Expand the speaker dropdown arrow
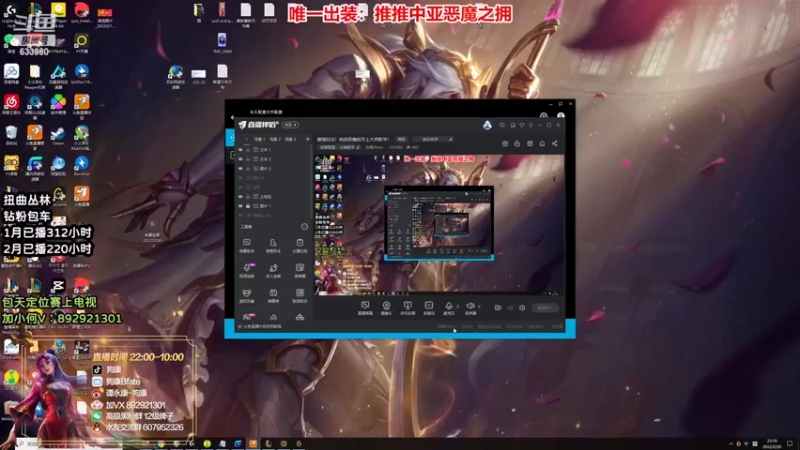Image resolution: width=800 pixels, height=450 pixels. pos(479,307)
